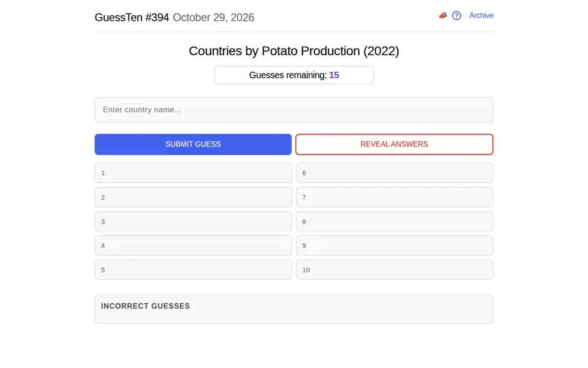Select answer slot 4
The width and height of the screenshot is (588, 368).
point(193,245)
